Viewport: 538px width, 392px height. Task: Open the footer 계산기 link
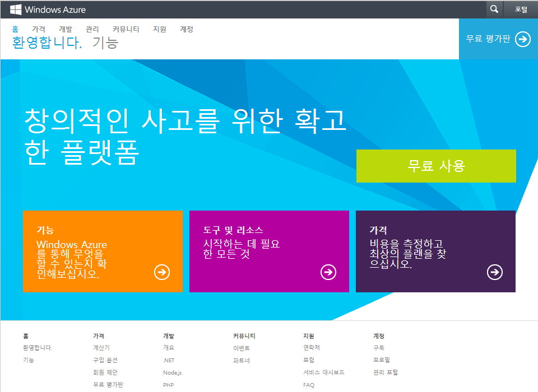[101, 348]
